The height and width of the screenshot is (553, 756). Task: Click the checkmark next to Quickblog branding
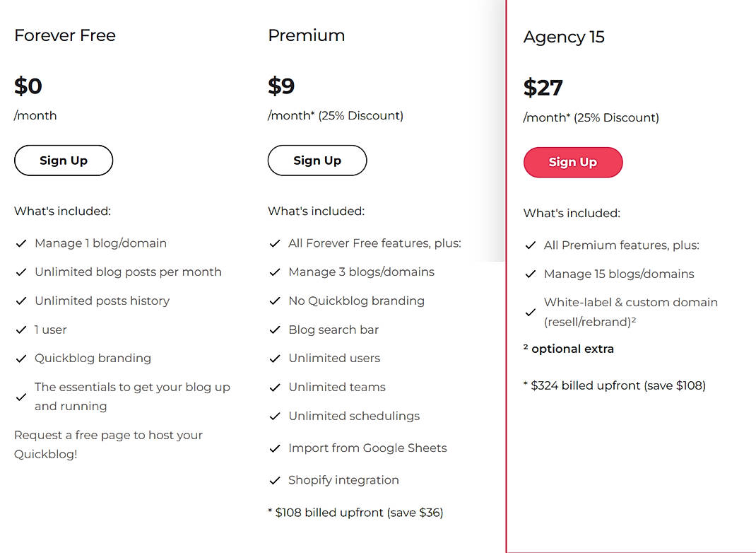click(x=21, y=359)
